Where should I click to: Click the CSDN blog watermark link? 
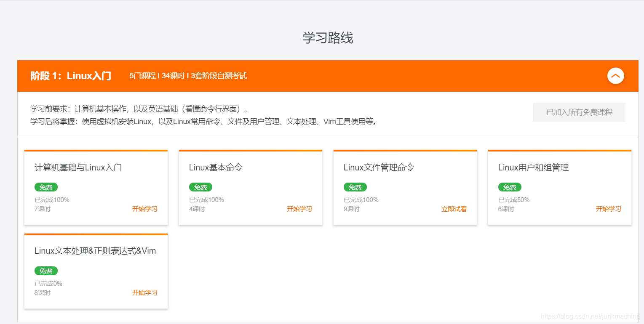589,316
